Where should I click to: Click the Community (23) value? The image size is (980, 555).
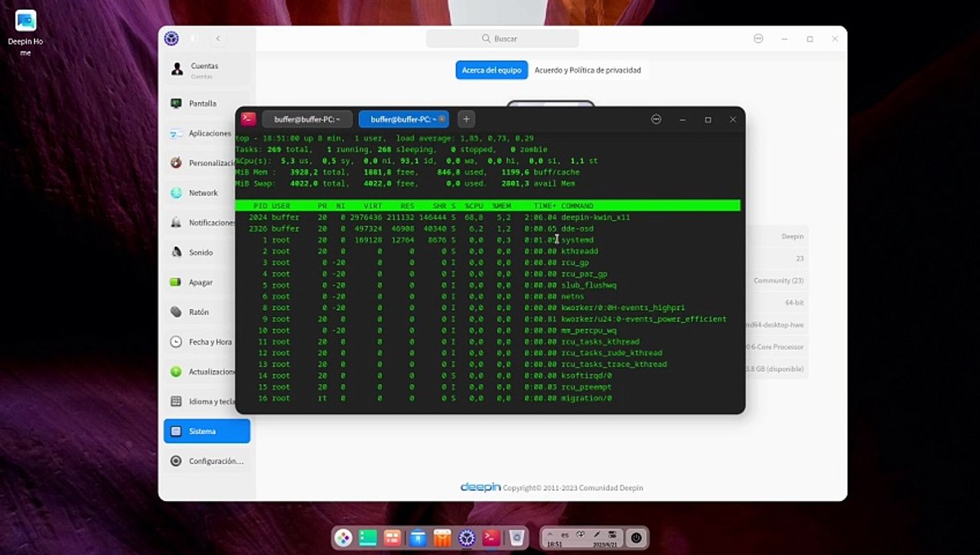coord(778,281)
